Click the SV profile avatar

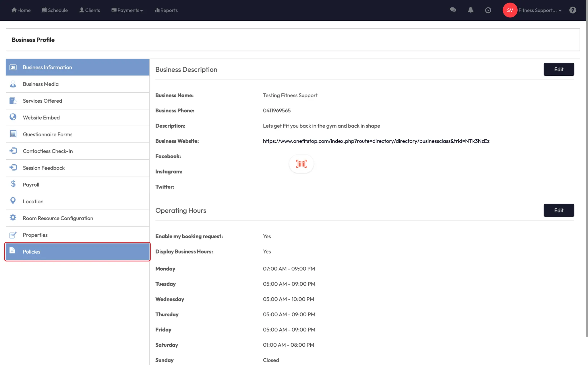(x=510, y=10)
